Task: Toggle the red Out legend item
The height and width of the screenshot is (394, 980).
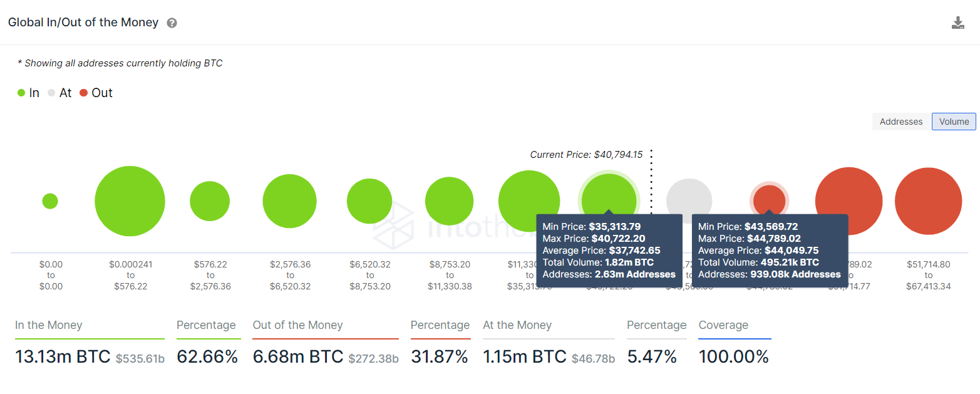Action: pos(96,93)
